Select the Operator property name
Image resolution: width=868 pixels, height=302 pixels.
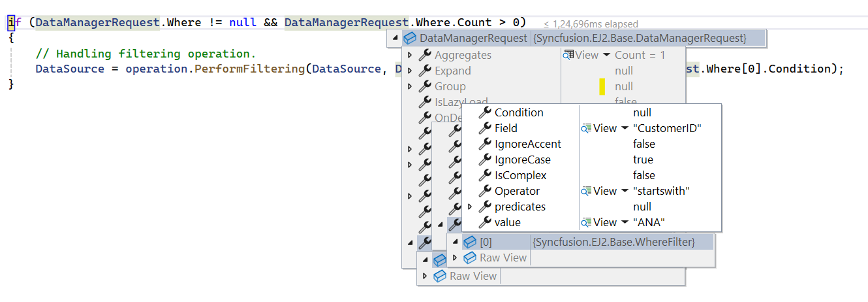pyautogui.click(x=518, y=191)
